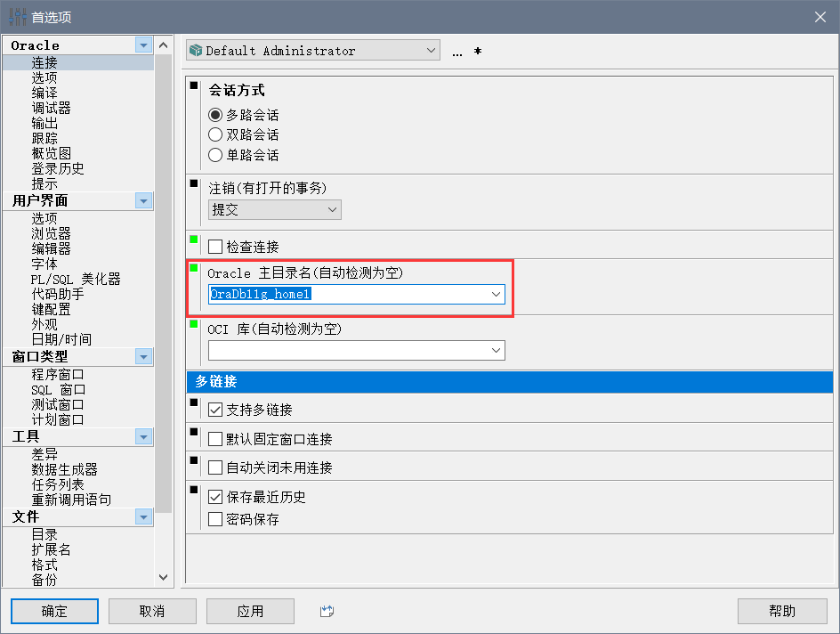Close the 首选项 dialog
Viewport: 840px width, 634px height.
point(820,17)
